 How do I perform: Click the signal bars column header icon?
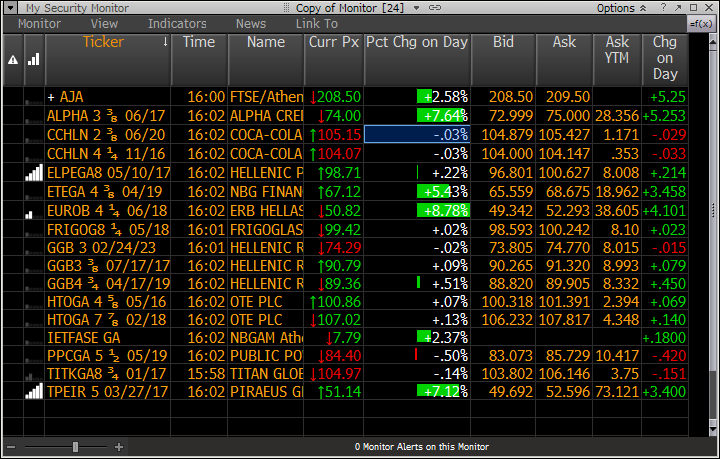pos(33,59)
